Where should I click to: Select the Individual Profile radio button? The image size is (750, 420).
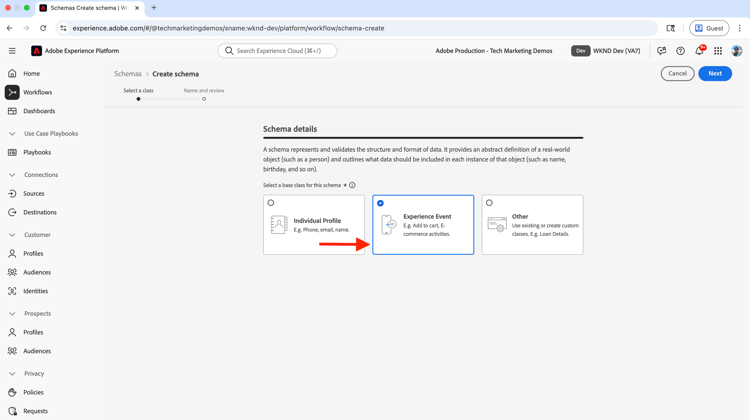[271, 203]
